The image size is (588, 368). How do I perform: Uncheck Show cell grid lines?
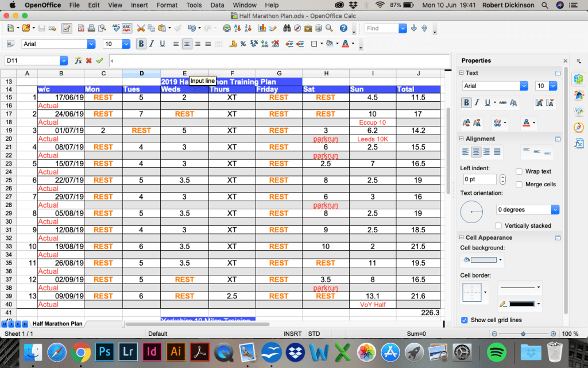coord(464,320)
